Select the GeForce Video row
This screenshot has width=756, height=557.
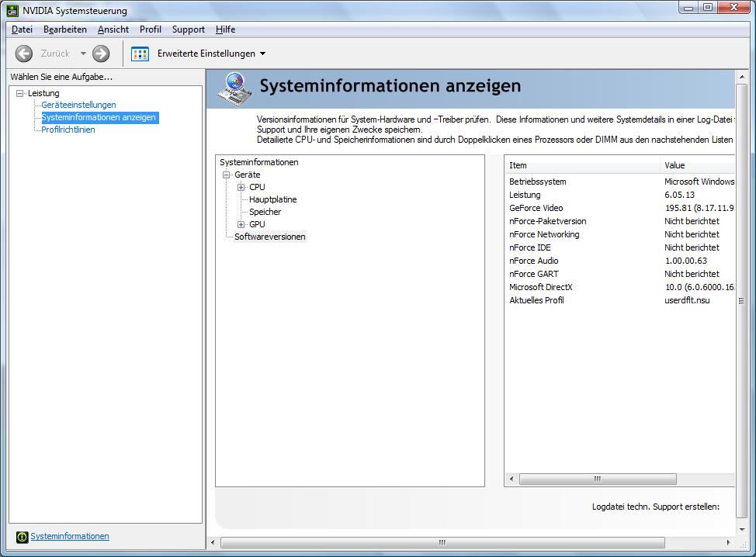point(620,208)
